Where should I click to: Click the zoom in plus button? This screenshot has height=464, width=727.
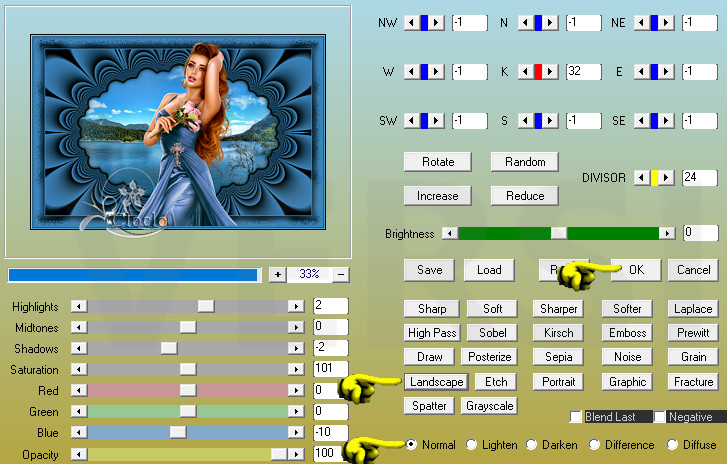point(277,274)
